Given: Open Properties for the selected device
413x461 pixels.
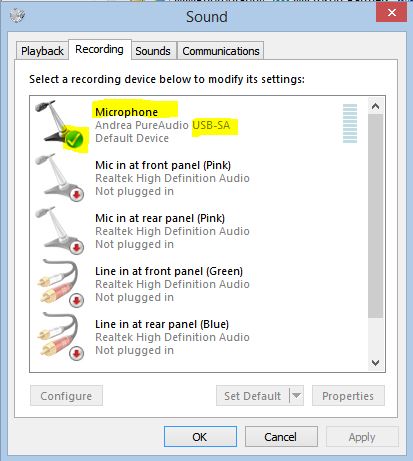Looking at the screenshot, I should click(x=348, y=396).
